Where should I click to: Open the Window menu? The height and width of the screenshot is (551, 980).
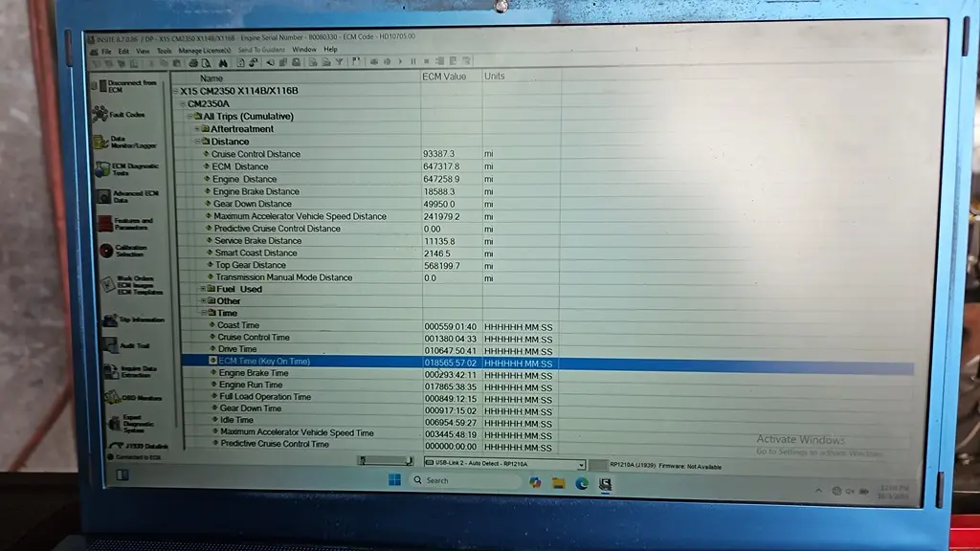pyautogui.click(x=304, y=50)
